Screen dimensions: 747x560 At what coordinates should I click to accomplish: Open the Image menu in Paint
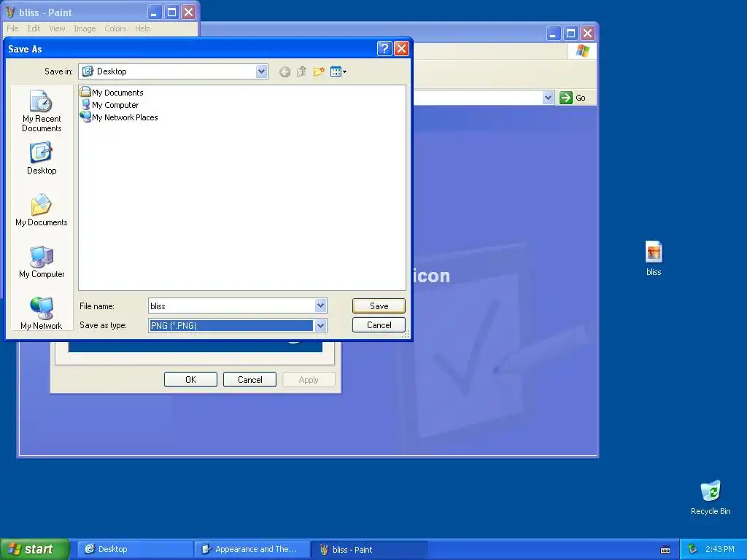85,28
